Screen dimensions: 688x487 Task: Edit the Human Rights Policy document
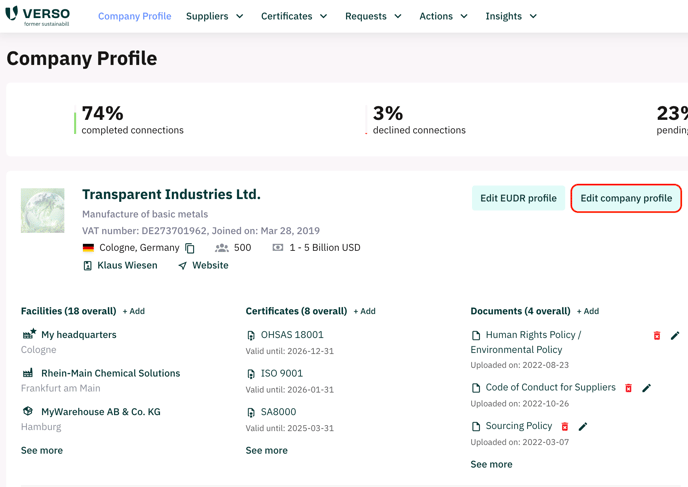coord(675,336)
